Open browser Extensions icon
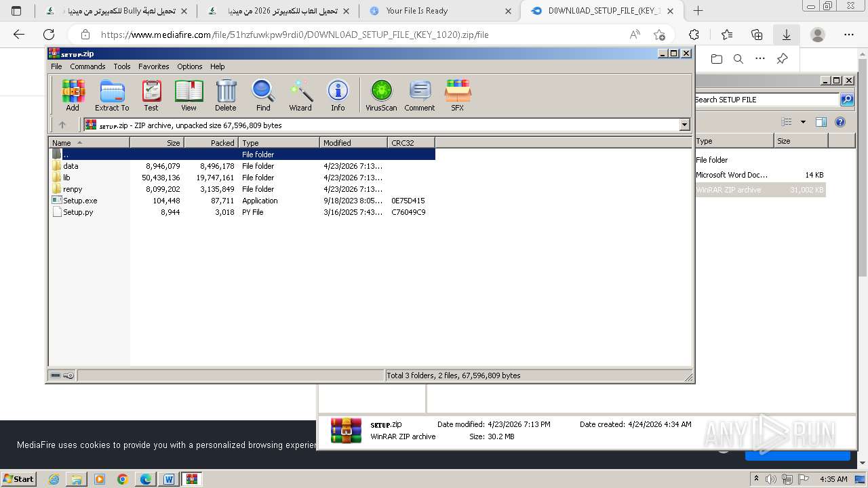Screen dimensions: 868x488 click(694, 35)
